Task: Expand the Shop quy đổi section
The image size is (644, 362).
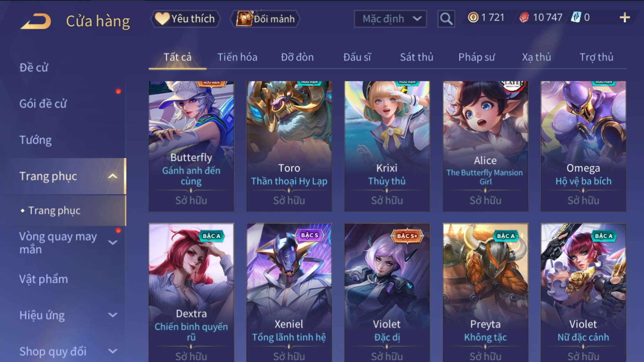Action: point(113,351)
